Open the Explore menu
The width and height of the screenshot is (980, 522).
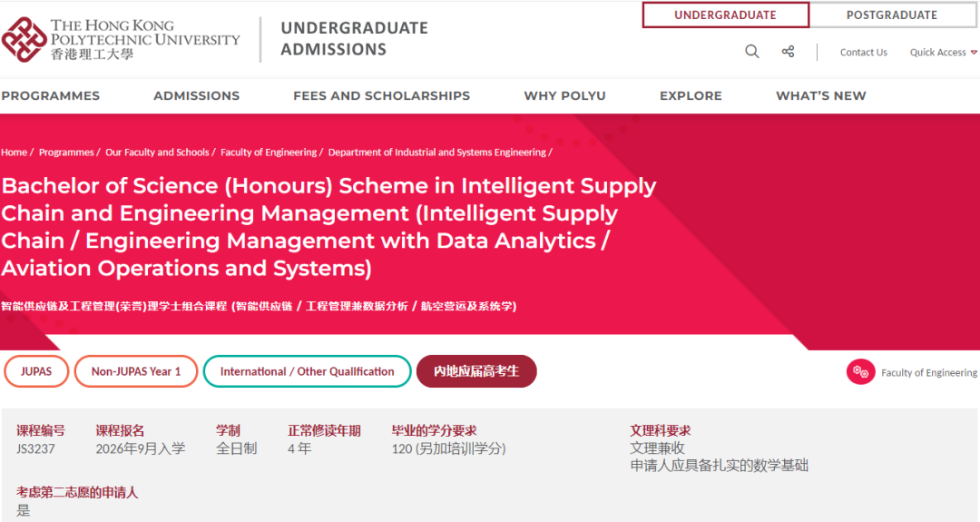pos(691,95)
